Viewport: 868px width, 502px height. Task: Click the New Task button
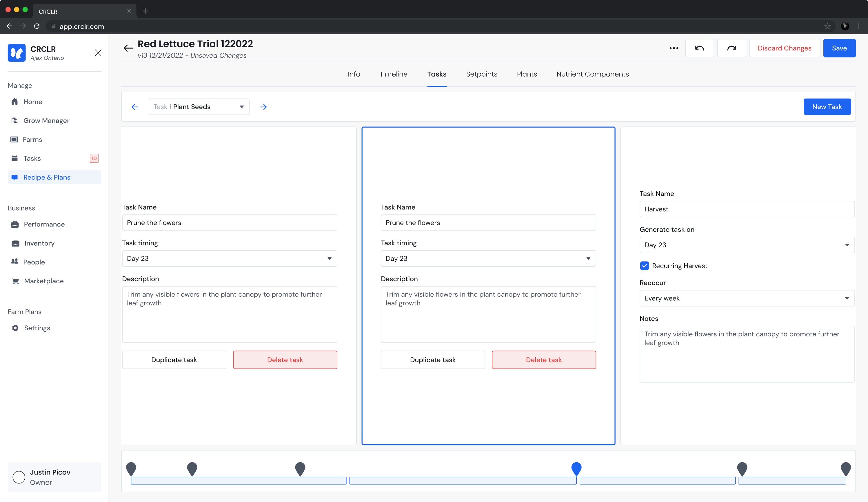click(x=827, y=107)
